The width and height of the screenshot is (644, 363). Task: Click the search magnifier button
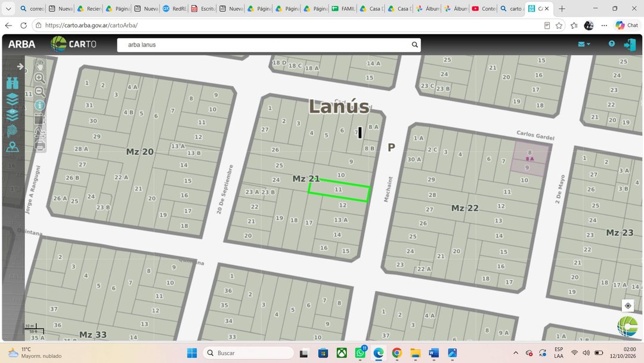pos(415,45)
